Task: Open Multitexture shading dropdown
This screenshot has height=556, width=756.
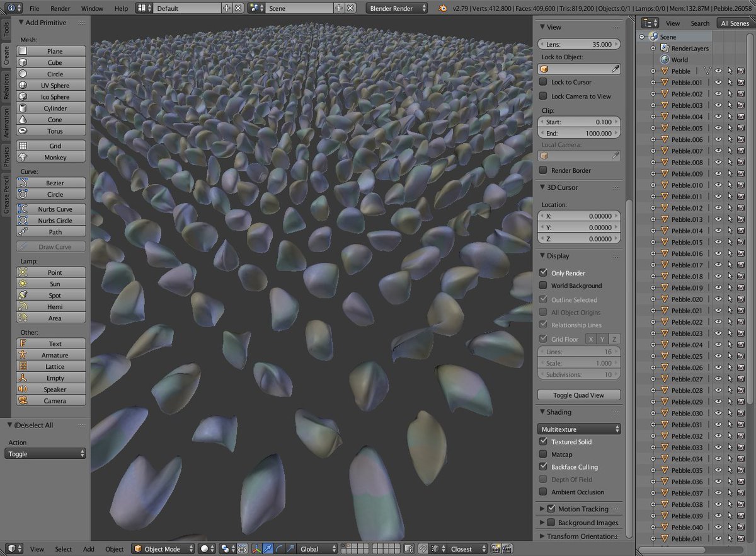Action: coord(579,429)
